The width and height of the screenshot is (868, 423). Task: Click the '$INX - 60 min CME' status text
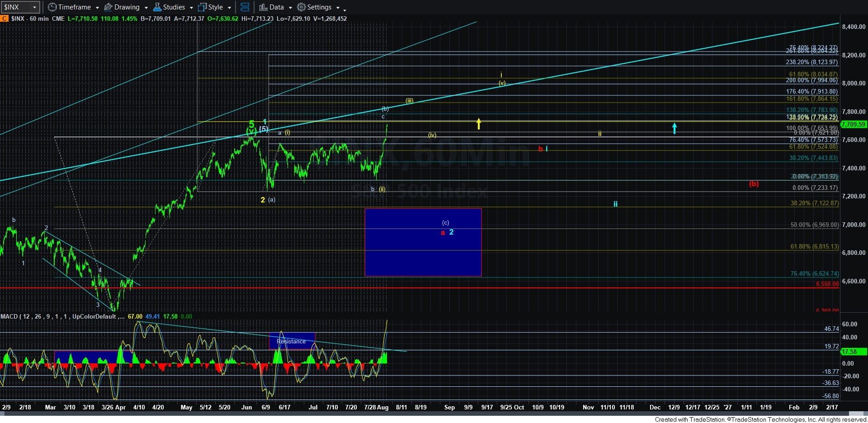click(x=38, y=19)
